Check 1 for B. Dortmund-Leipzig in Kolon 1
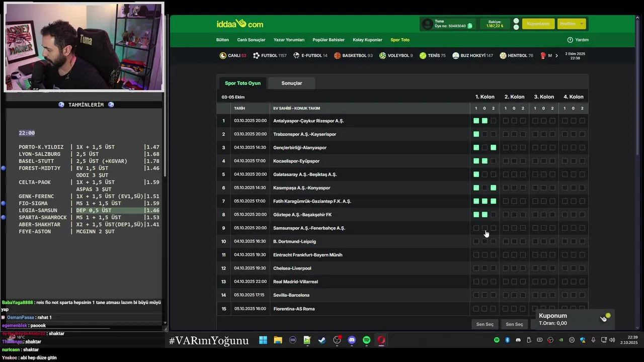644x362 pixels. coord(476,241)
